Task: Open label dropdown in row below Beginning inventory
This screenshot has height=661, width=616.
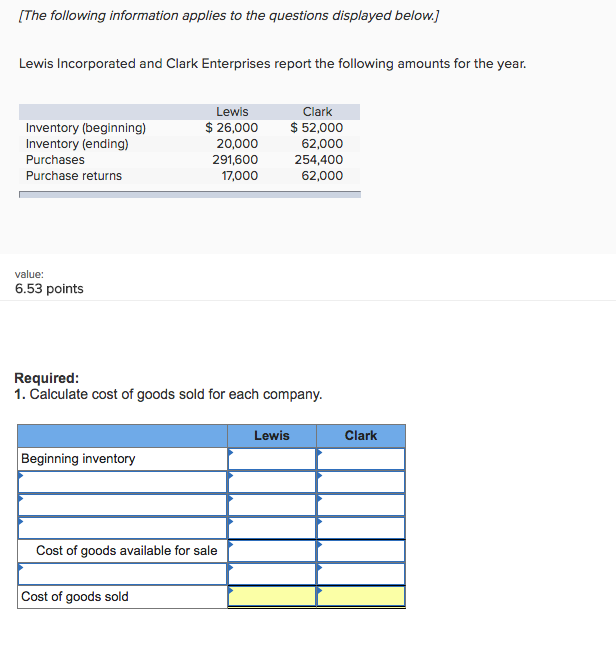Action: point(123,482)
